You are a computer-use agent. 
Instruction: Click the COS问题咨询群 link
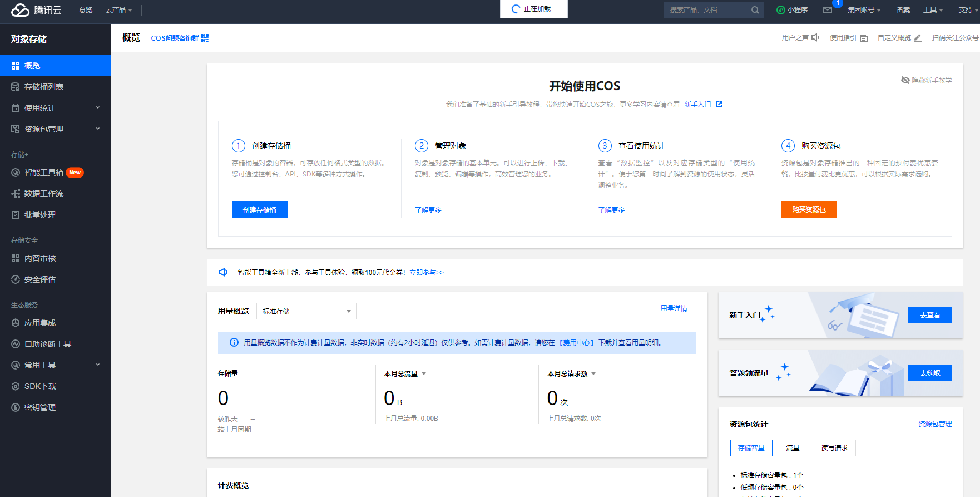(175, 38)
